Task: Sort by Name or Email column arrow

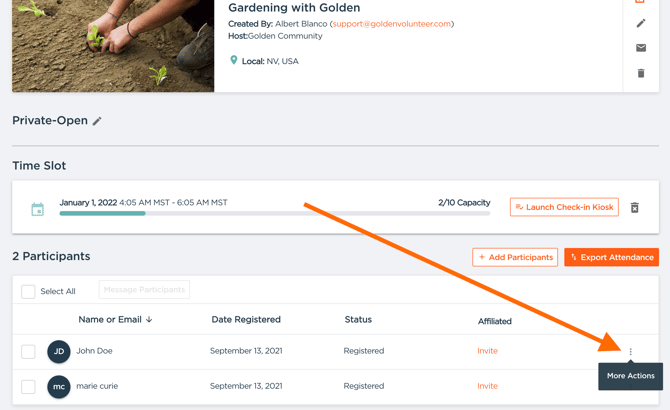Action: coord(149,320)
